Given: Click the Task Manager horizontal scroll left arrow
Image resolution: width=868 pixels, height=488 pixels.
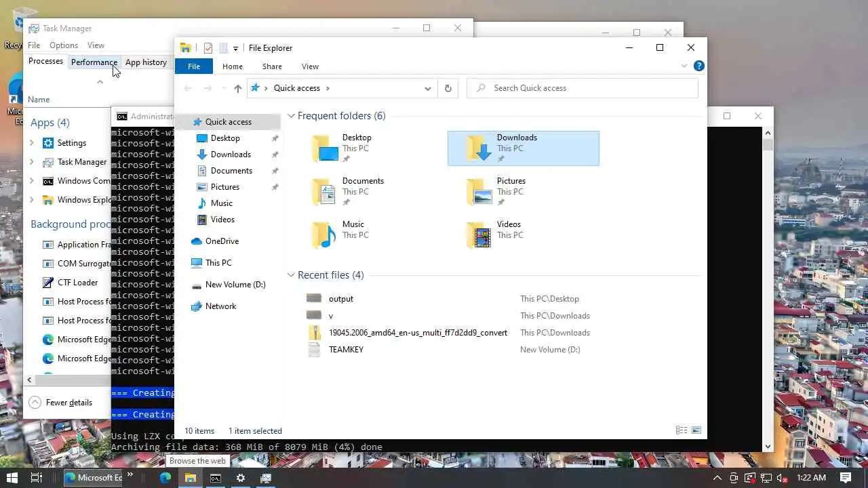Looking at the screenshot, I should click(29, 380).
